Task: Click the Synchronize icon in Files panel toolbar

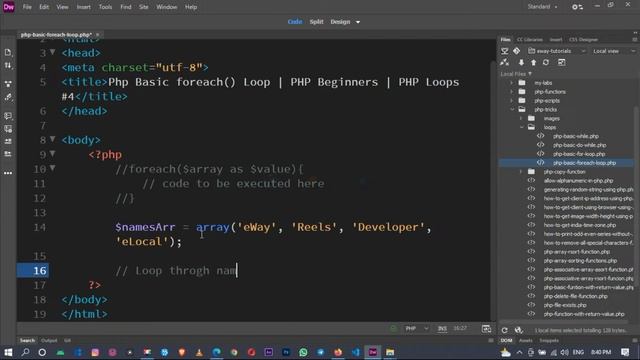Action: pos(546,62)
